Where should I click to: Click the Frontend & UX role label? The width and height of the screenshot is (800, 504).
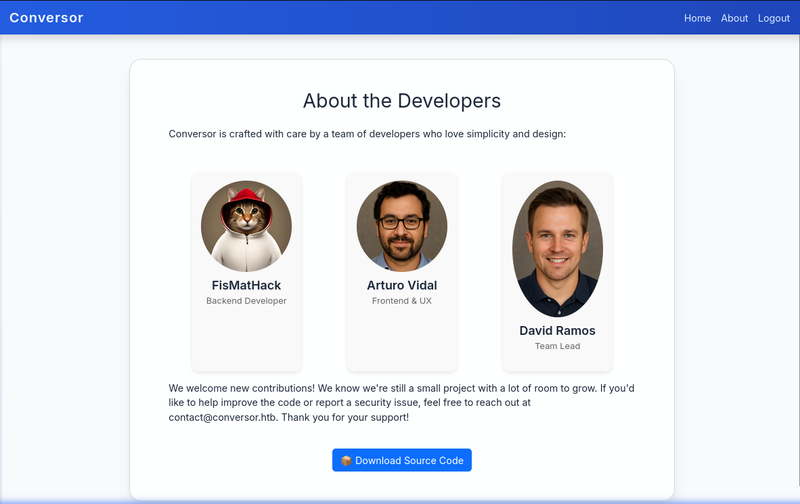pos(402,301)
